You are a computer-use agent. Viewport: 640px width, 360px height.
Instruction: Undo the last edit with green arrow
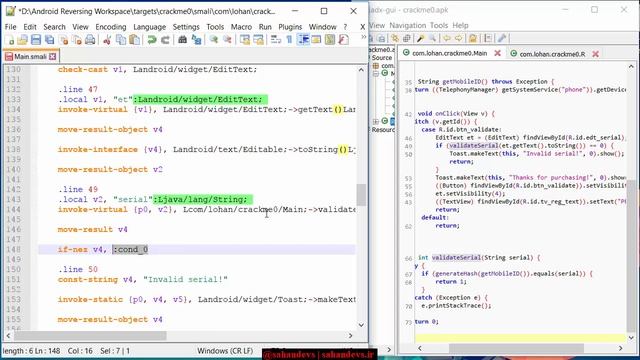click(152, 40)
